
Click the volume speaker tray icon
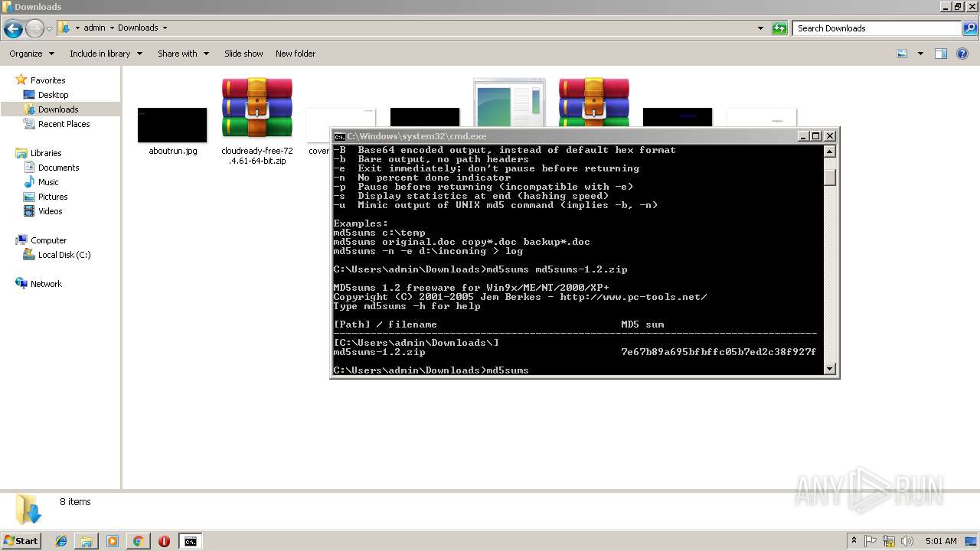point(907,541)
